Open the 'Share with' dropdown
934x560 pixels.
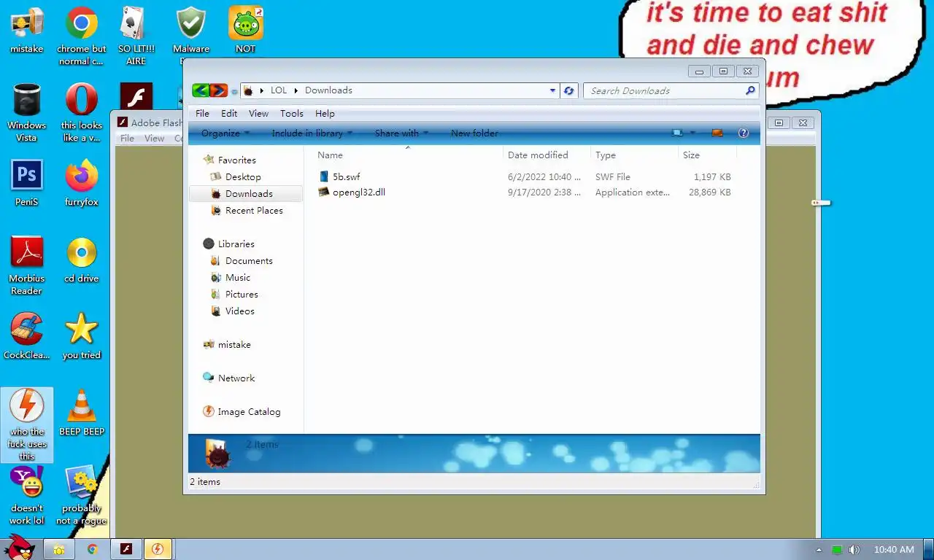click(x=402, y=133)
